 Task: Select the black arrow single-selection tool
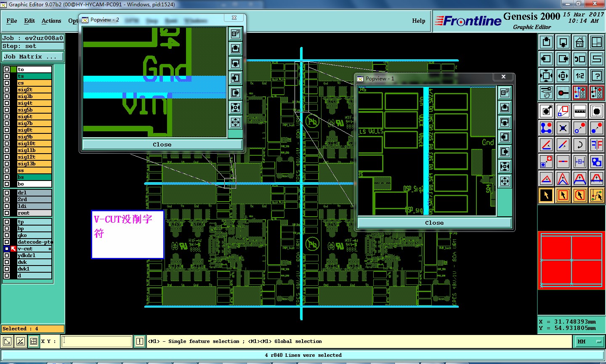(546, 195)
